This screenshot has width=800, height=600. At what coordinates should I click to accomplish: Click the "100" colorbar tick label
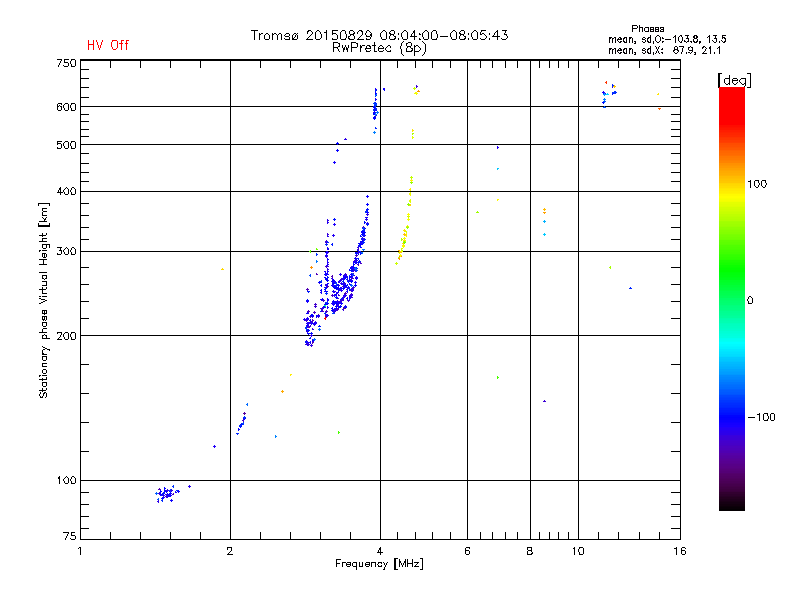tap(757, 184)
